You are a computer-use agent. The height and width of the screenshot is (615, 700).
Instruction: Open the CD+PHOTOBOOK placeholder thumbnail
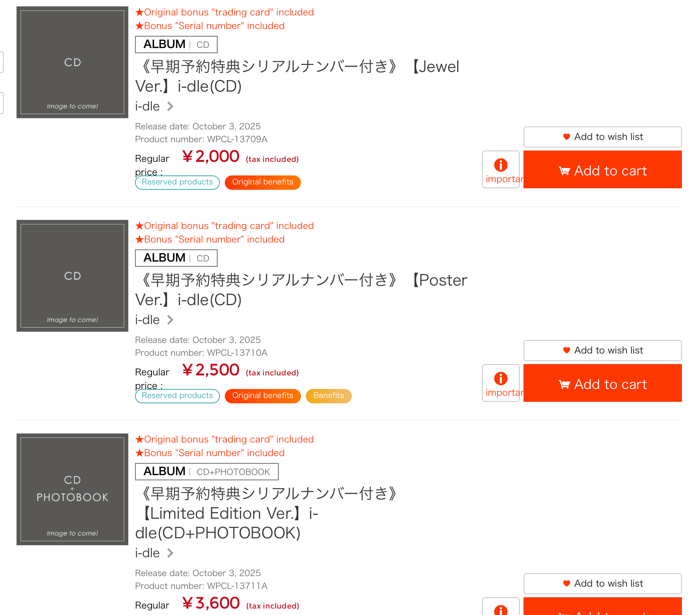(x=72, y=489)
